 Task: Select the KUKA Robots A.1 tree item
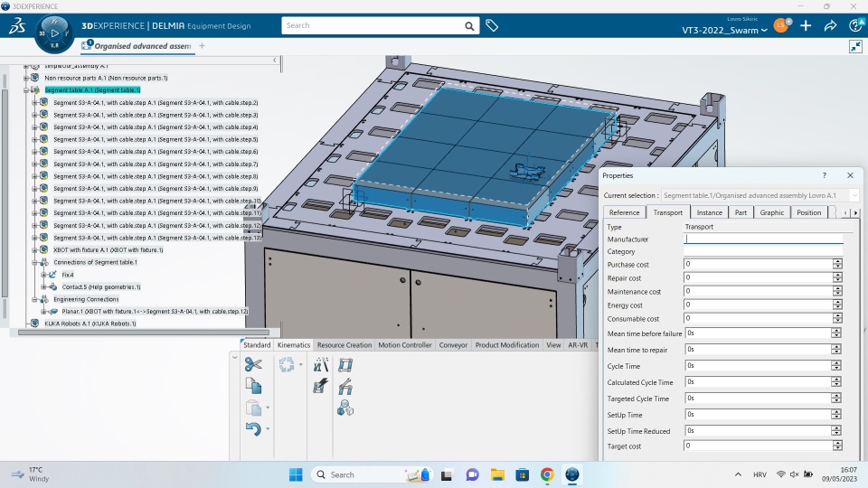[90, 324]
